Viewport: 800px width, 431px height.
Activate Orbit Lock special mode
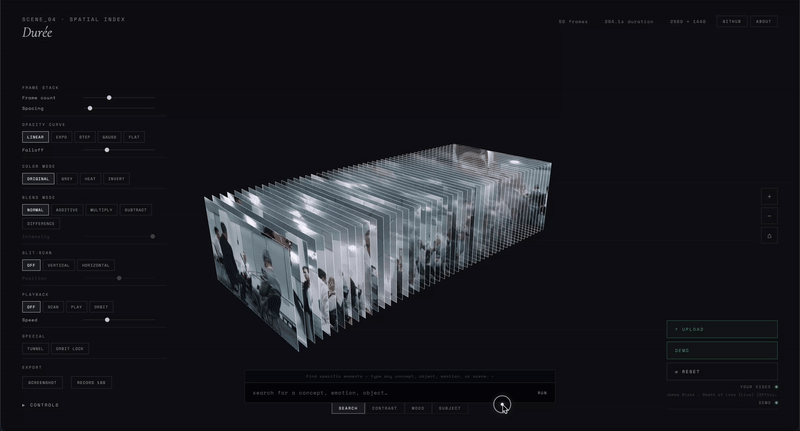point(70,349)
